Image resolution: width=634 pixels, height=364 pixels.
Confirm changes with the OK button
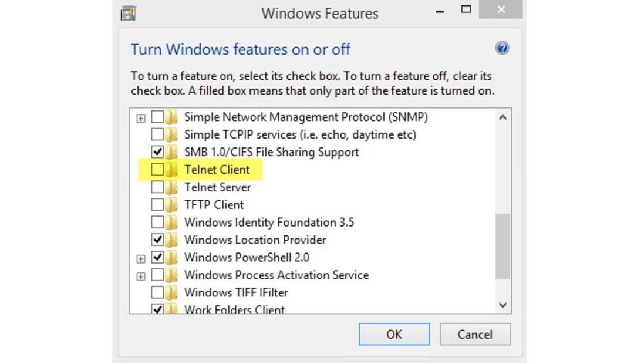(x=394, y=334)
